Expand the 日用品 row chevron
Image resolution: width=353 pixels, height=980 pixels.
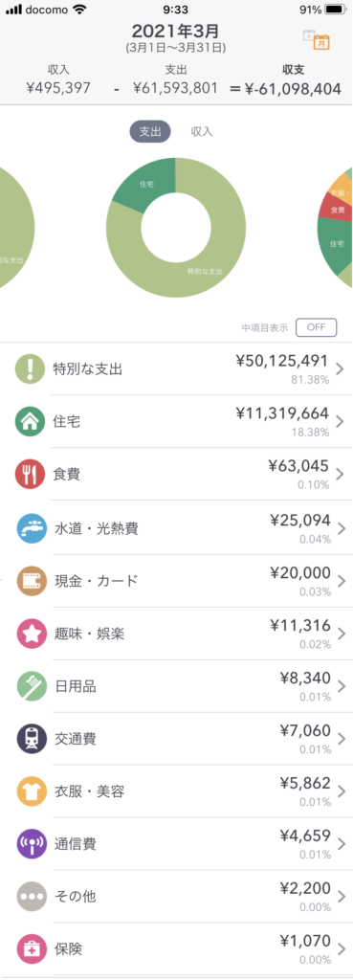[340, 686]
